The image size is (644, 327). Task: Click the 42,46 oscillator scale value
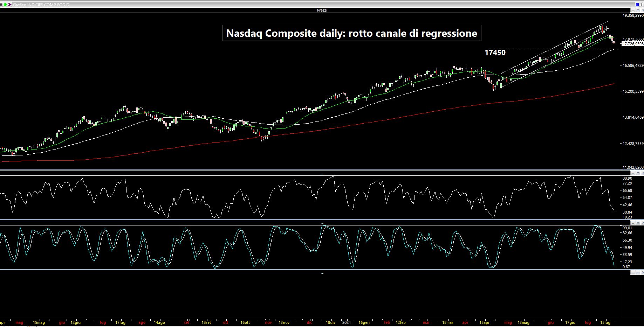click(627, 205)
